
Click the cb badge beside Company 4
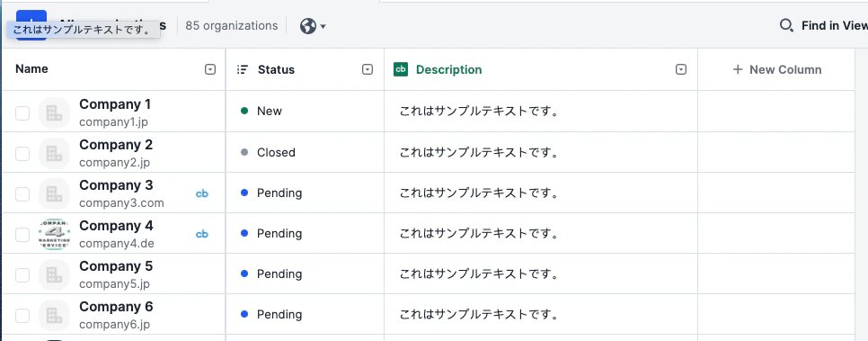coord(202,234)
